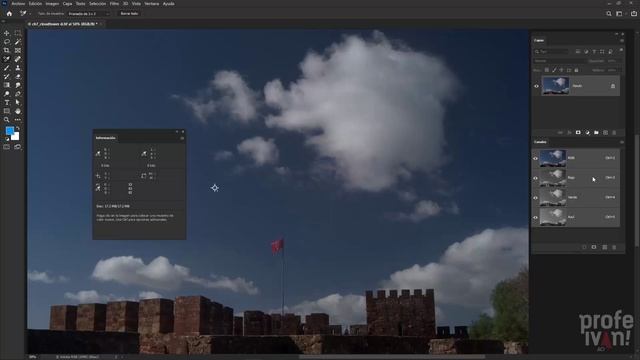Click the Home icon in options bar

(x=9, y=13)
